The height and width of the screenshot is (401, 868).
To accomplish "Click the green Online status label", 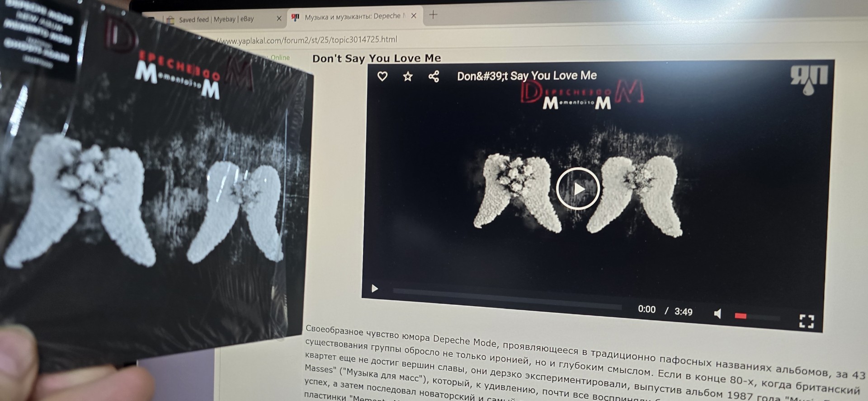I will pos(280,57).
